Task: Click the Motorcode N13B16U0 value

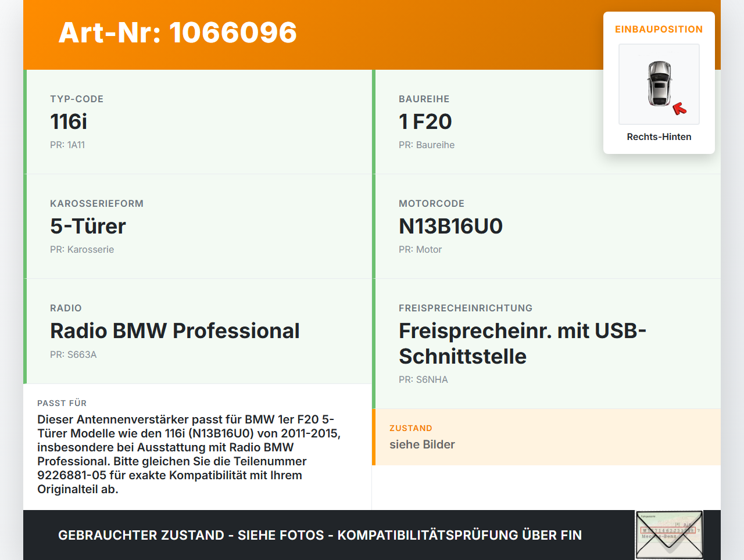Action: coord(450,226)
